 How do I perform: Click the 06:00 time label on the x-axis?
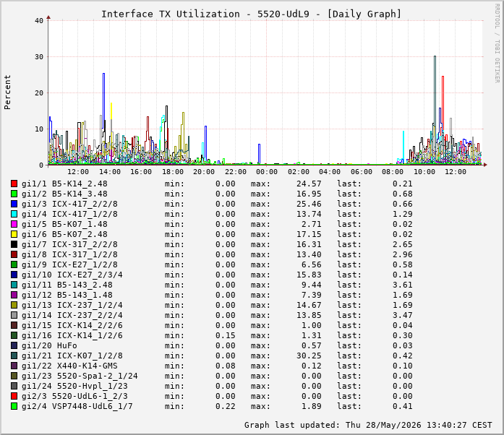[x=362, y=172]
